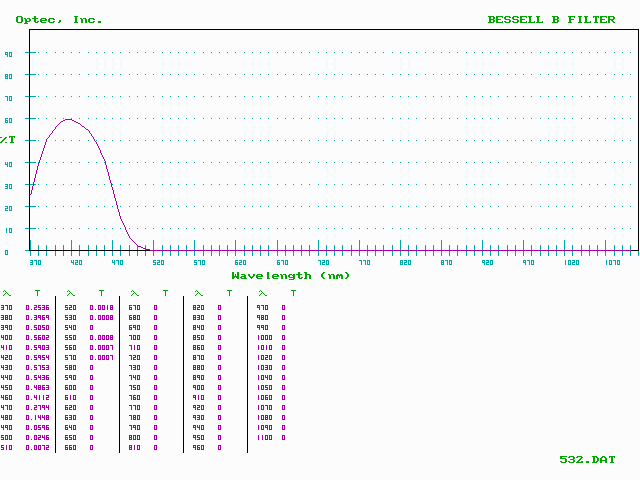The height and width of the screenshot is (480, 640).
Task: Select wavelength 1100 in the last table column
Action: (x=264, y=437)
